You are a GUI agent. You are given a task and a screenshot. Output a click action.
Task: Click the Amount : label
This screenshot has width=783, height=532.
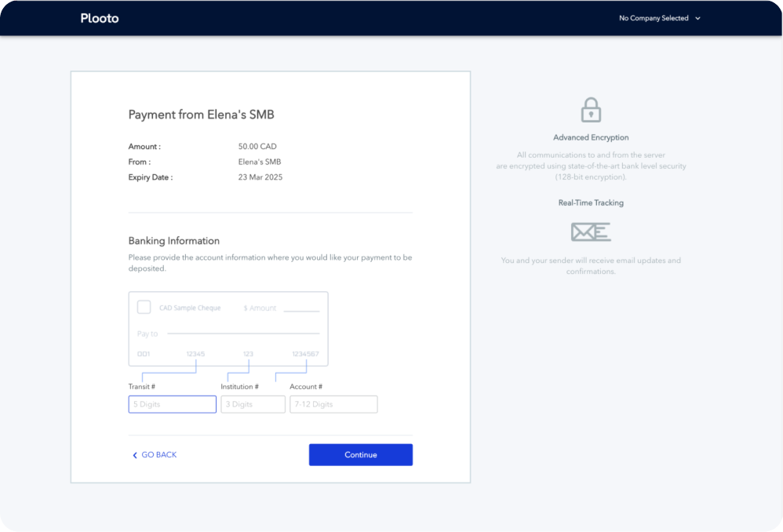pyautogui.click(x=144, y=147)
